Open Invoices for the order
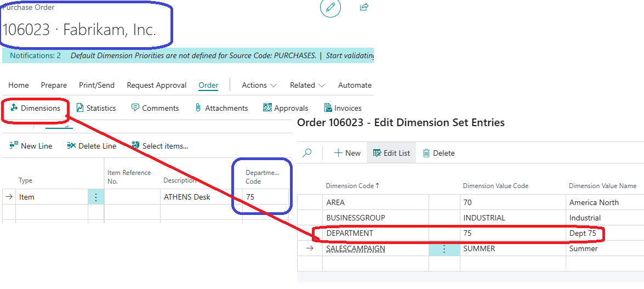This screenshot has width=644, height=289. point(343,108)
